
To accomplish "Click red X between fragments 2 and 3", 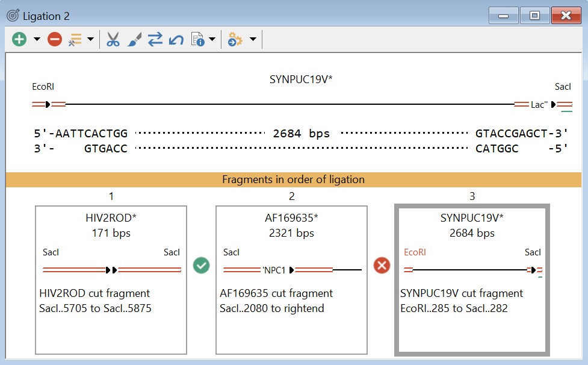I will pyautogui.click(x=382, y=265).
